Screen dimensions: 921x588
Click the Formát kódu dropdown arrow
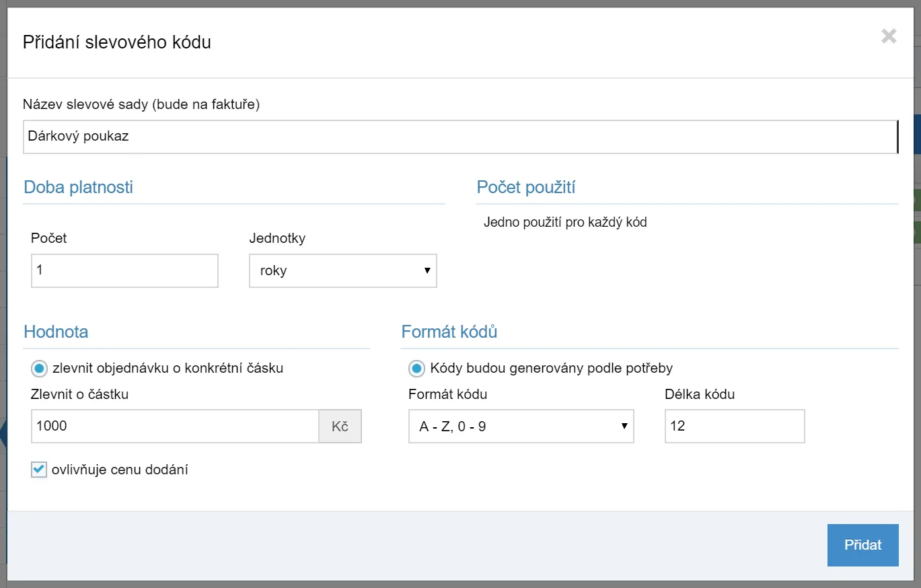624,426
